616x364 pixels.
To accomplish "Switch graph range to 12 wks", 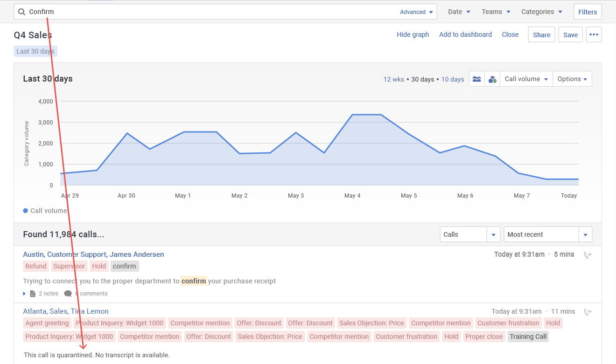I will [393, 79].
